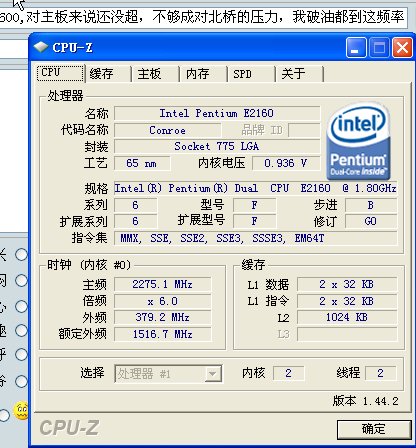The image size is (416, 448).
Task: Click the 主频 2275.1 MHz field
Action: 163,284
